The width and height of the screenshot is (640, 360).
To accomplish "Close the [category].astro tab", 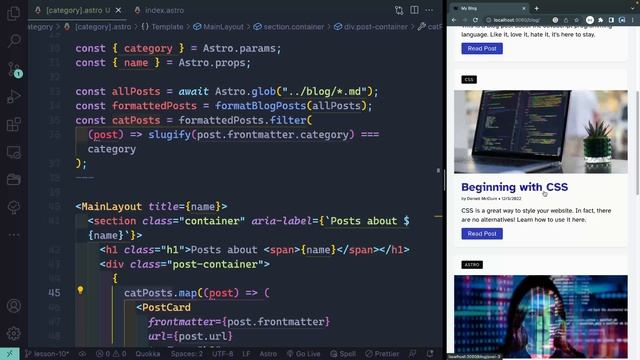I will (118, 10).
